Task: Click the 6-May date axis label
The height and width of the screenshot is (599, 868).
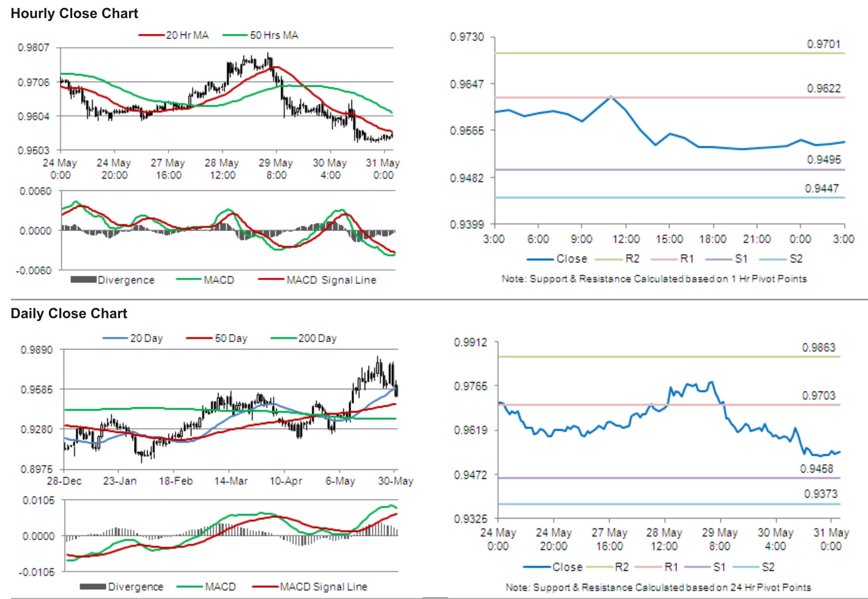Action: (x=340, y=481)
